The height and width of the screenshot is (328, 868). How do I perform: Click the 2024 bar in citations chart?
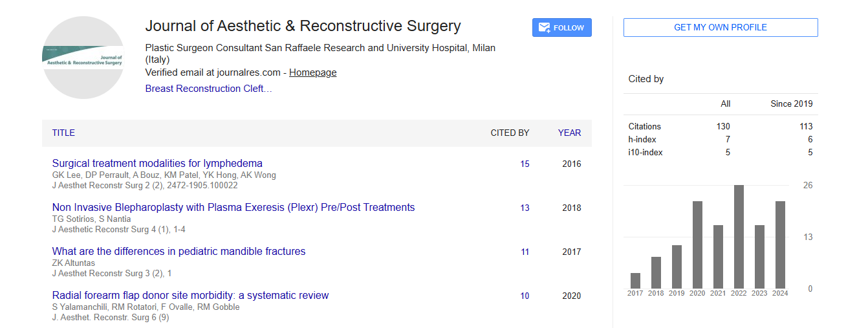pyautogui.click(x=780, y=245)
